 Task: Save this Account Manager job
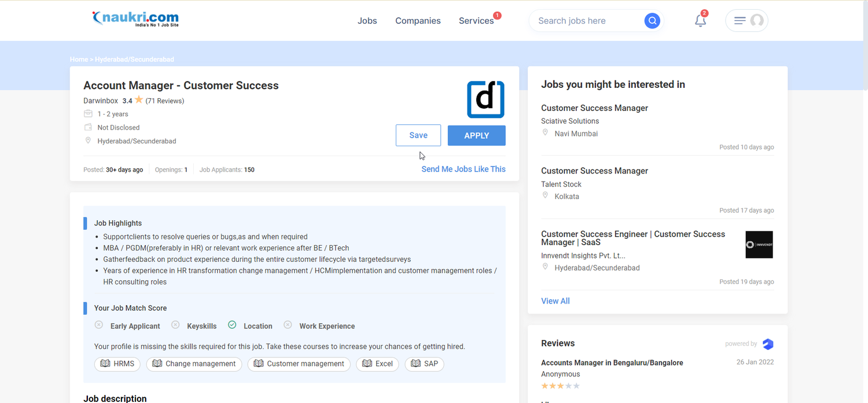pos(418,135)
